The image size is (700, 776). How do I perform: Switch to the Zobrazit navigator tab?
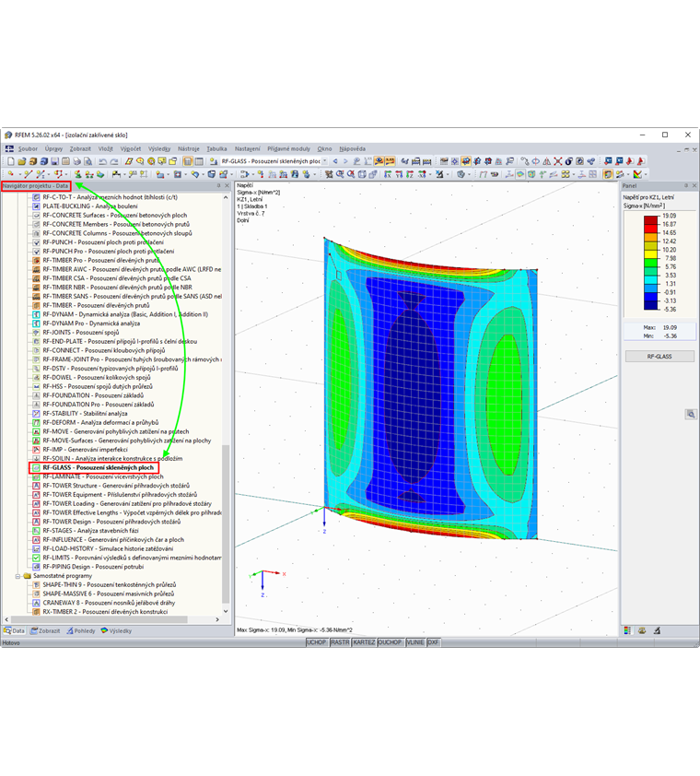click(45, 631)
